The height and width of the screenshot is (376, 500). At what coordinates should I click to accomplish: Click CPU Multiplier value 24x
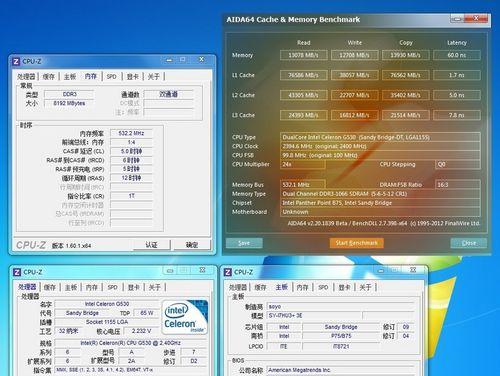pyautogui.click(x=303, y=164)
